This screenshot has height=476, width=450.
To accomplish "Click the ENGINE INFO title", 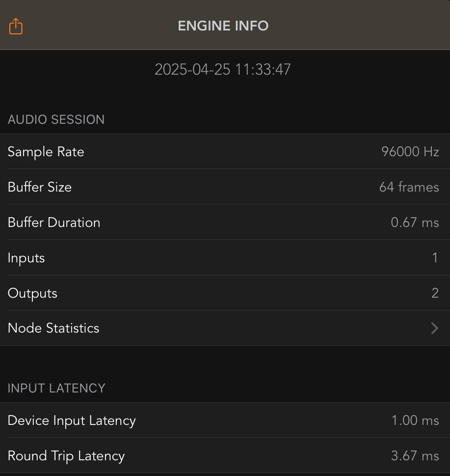I will (223, 26).
